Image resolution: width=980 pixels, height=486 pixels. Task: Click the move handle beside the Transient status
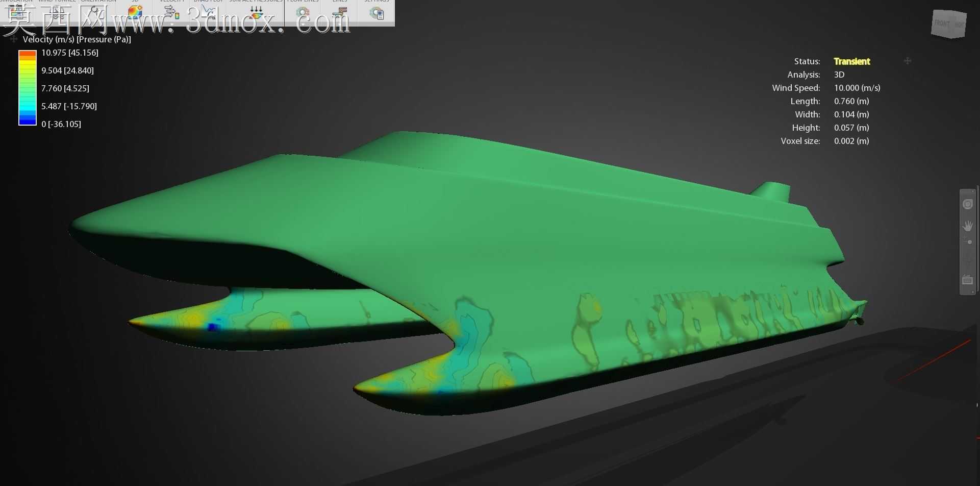(908, 61)
